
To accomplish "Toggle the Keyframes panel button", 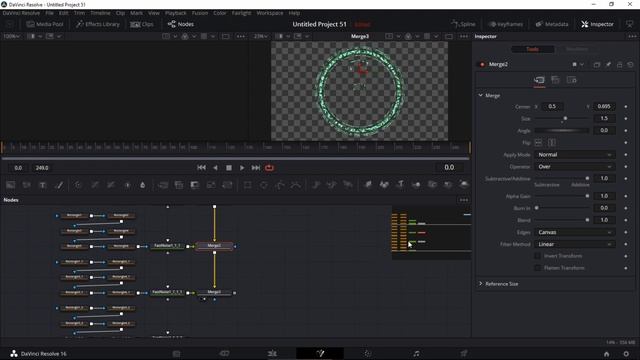I will pos(506,24).
